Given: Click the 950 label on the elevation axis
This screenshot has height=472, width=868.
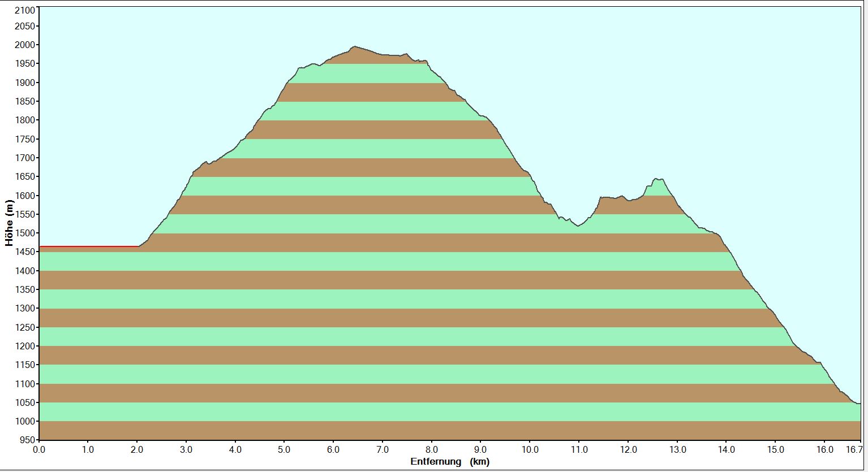Looking at the screenshot, I should tap(27, 440).
